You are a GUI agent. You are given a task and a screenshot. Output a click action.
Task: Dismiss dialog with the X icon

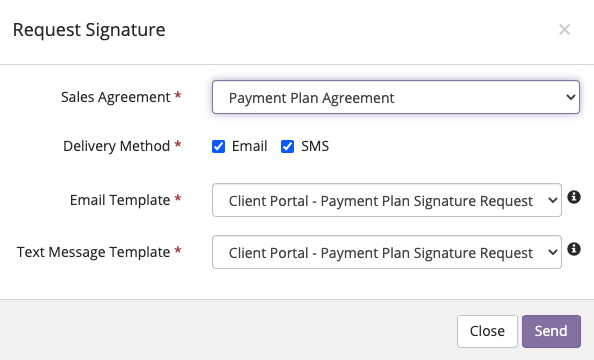[564, 29]
